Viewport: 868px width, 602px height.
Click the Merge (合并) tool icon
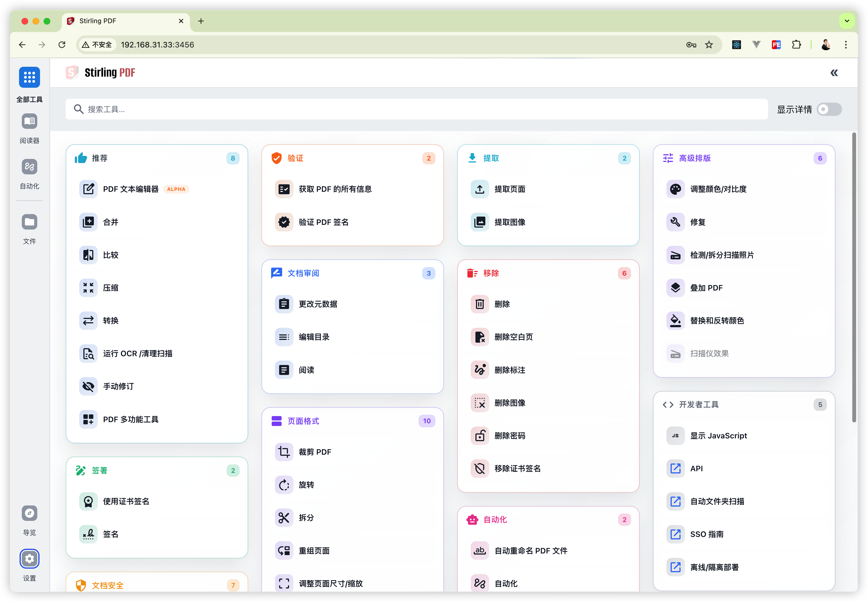[x=88, y=222]
